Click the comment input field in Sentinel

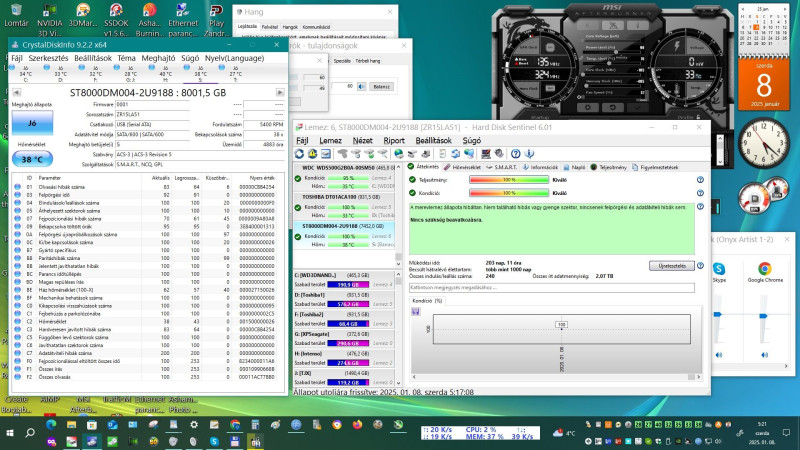552,287
